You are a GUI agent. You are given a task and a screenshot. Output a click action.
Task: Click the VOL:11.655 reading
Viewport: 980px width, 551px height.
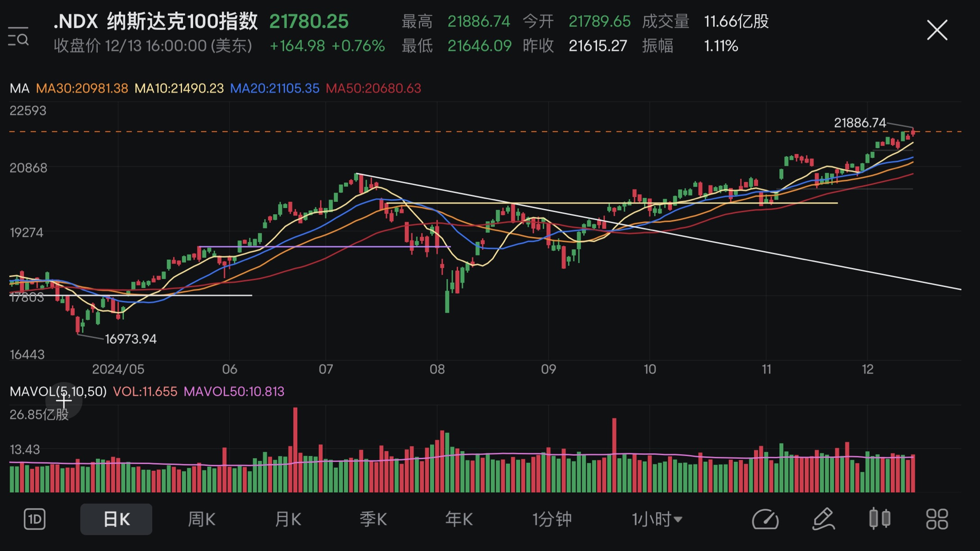(x=145, y=391)
